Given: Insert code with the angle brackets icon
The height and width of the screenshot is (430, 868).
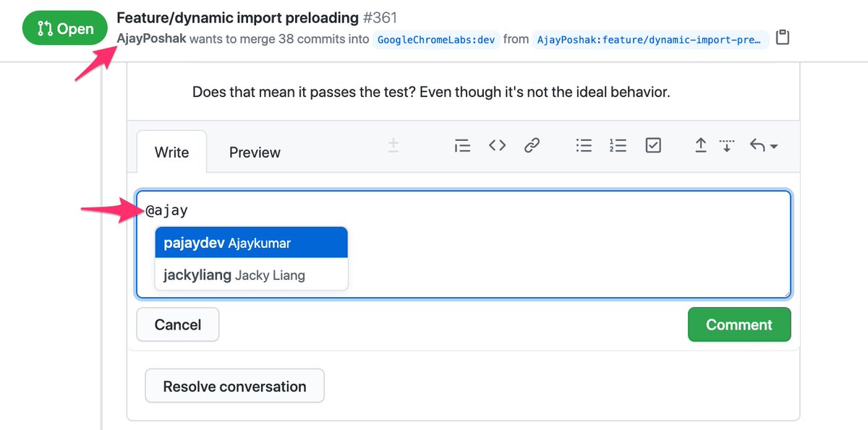Looking at the screenshot, I should point(497,145).
